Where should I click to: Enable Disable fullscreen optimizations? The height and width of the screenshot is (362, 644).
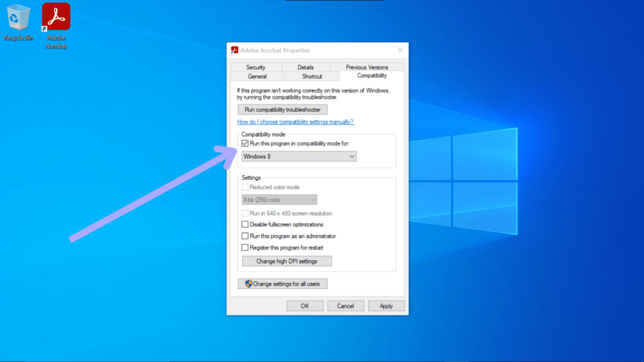(x=245, y=224)
